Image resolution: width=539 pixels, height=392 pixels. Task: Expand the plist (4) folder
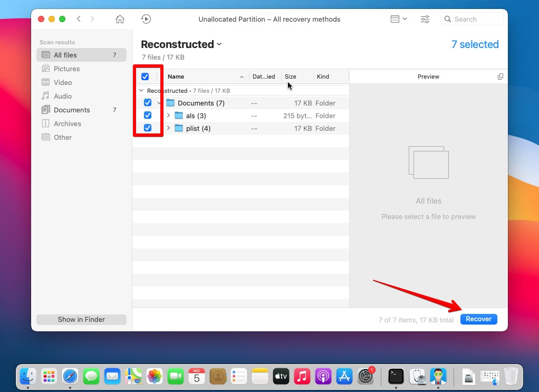(168, 128)
